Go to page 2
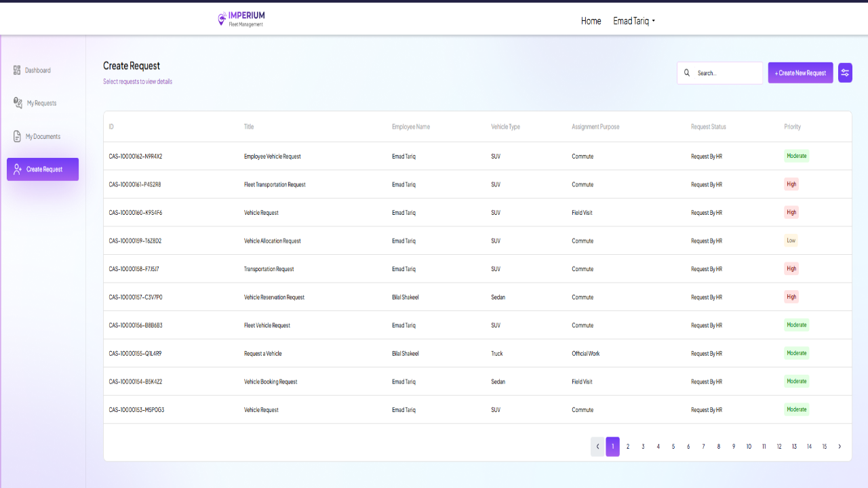This screenshot has height=488, width=868. [x=628, y=447]
